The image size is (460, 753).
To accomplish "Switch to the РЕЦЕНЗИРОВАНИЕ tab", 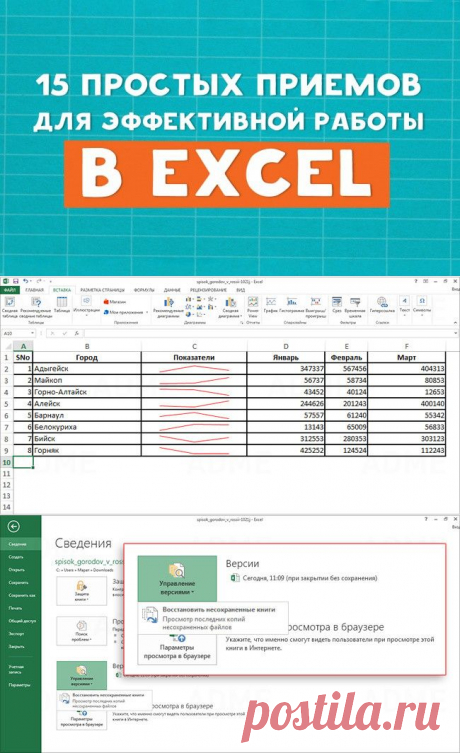I will [208, 290].
